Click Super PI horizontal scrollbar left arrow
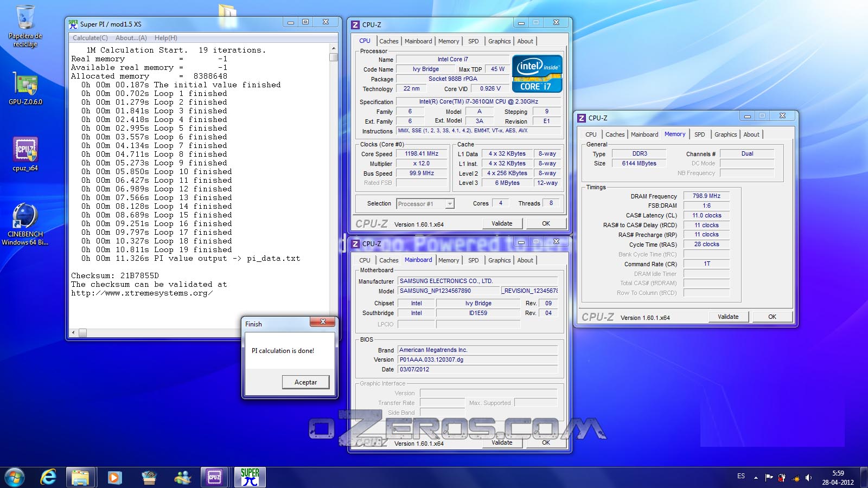868x488 pixels. [74, 332]
